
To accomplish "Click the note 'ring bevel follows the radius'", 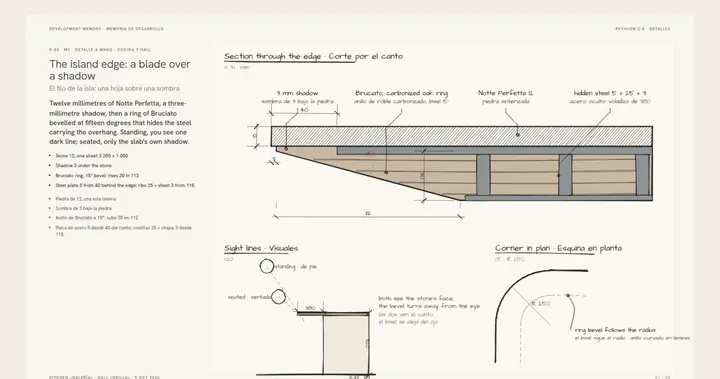I will (615, 330).
